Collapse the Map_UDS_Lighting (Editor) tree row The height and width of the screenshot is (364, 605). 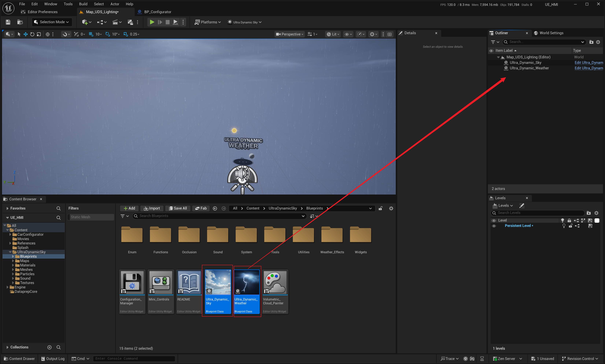(498, 57)
